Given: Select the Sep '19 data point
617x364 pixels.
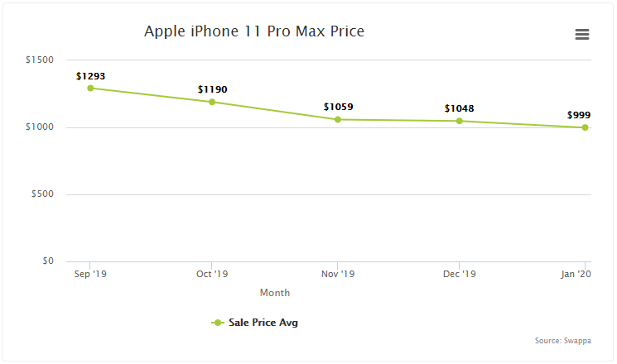Looking at the screenshot, I should pyautogui.click(x=90, y=88).
